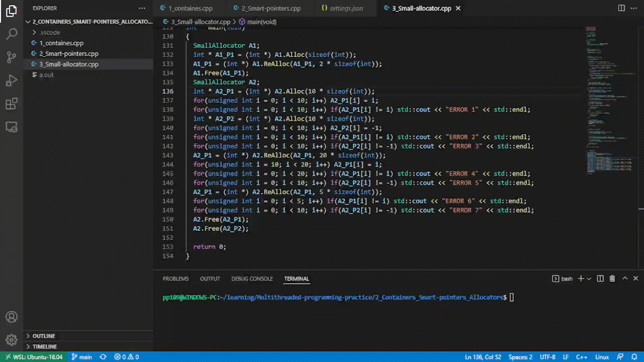Open the Run and Debug view

pyautogui.click(x=11, y=80)
